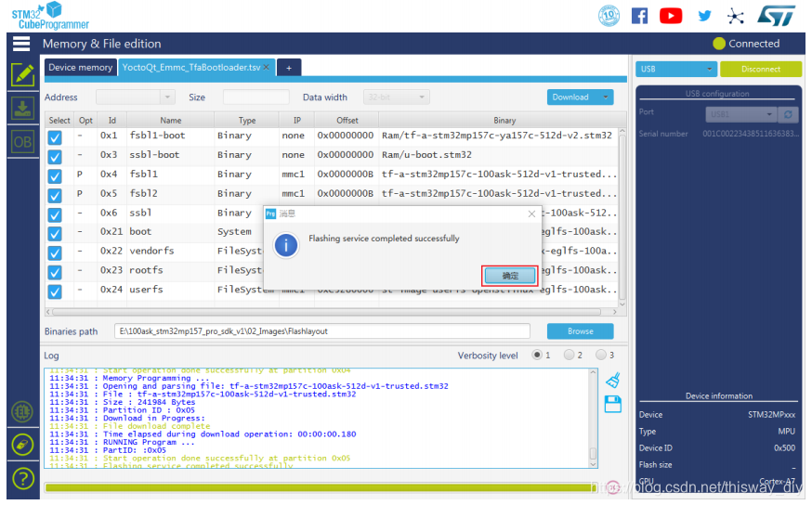
Task: Open the Erasing & Programming download icon
Action: click(23, 109)
